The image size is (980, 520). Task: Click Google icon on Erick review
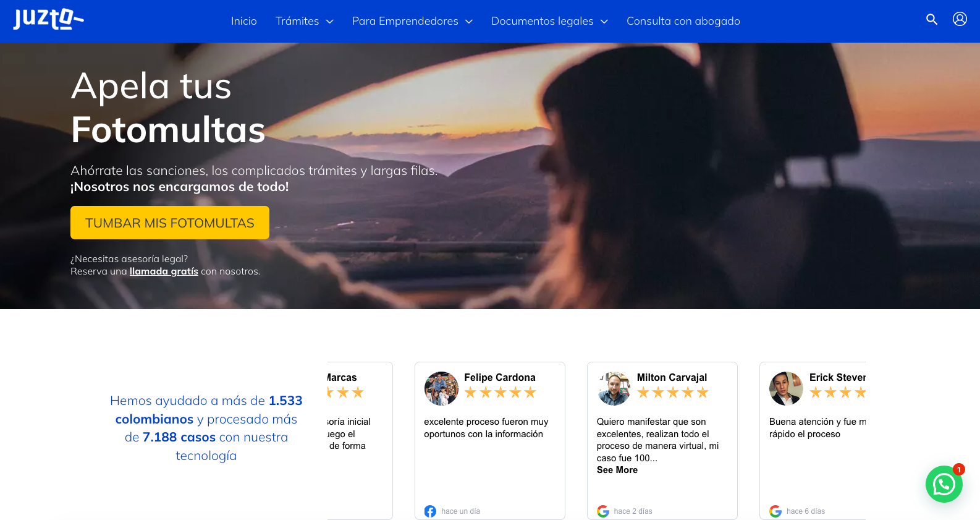point(775,511)
